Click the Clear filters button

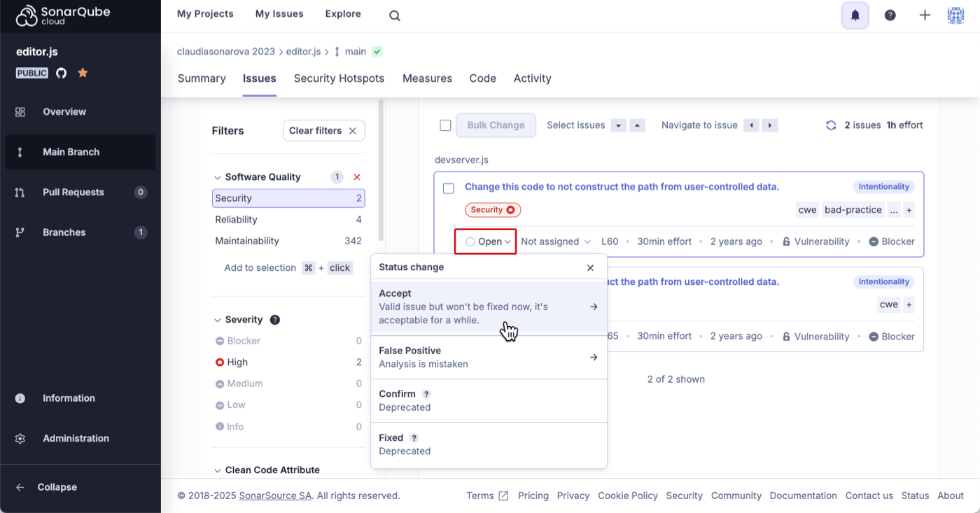pos(323,130)
